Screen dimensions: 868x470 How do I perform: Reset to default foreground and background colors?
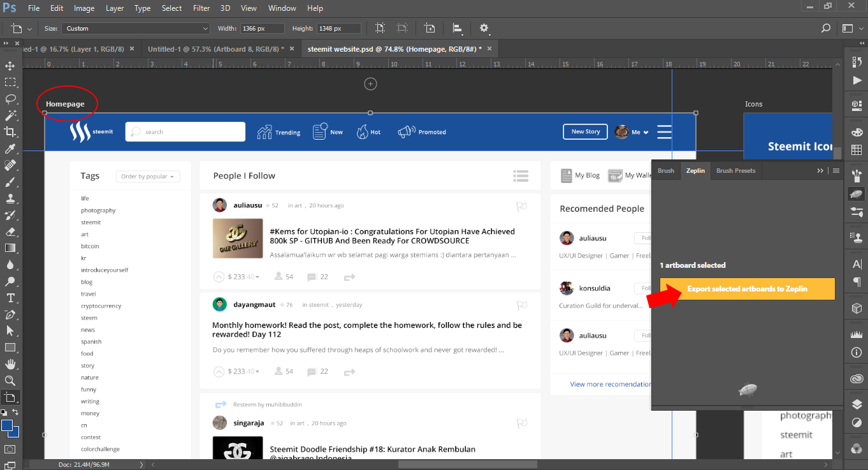coord(4,413)
